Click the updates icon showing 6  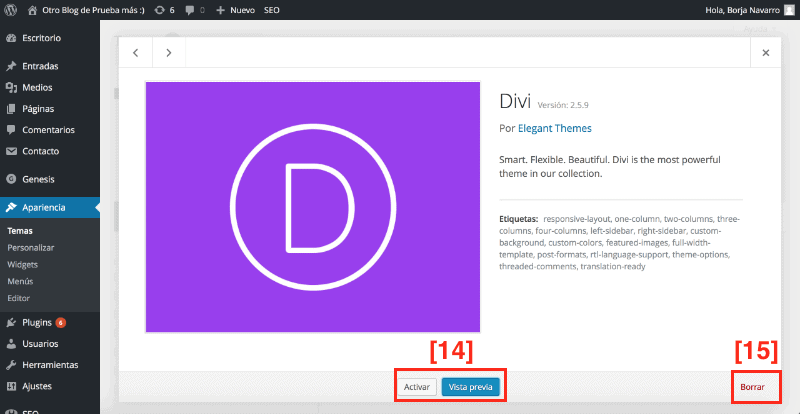pyautogui.click(x=159, y=10)
